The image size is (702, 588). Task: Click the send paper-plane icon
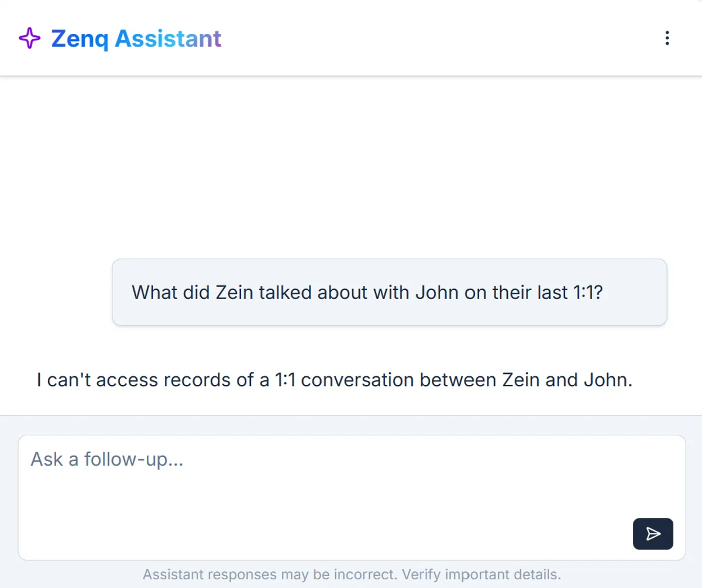click(x=653, y=534)
